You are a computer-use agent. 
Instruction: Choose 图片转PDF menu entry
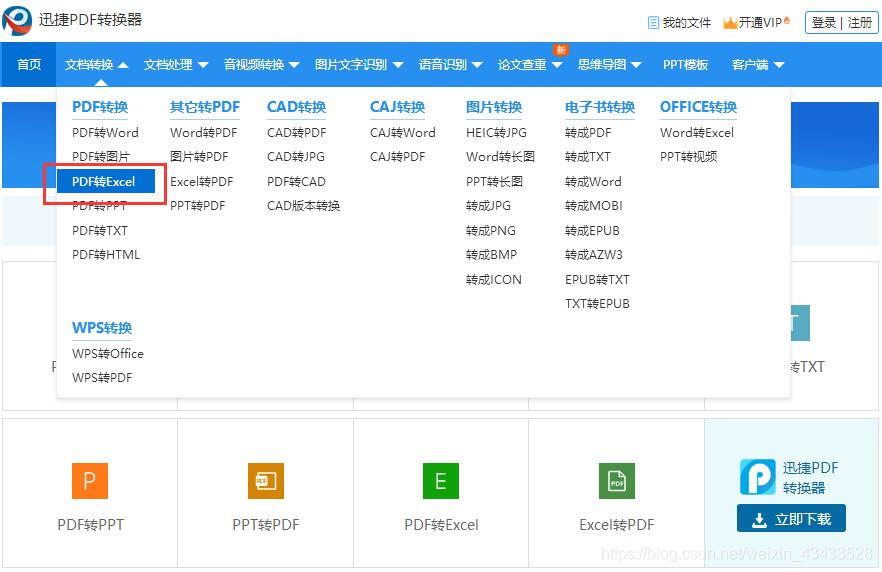click(199, 157)
